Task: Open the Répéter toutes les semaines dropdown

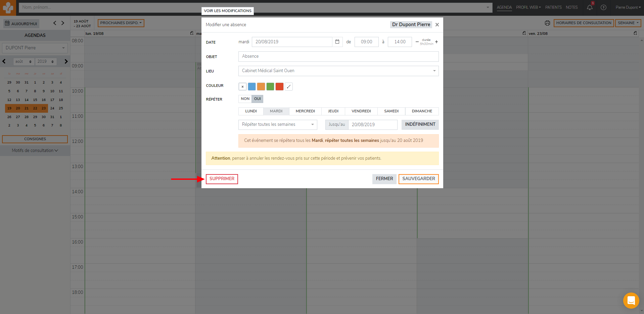Action: click(x=277, y=124)
